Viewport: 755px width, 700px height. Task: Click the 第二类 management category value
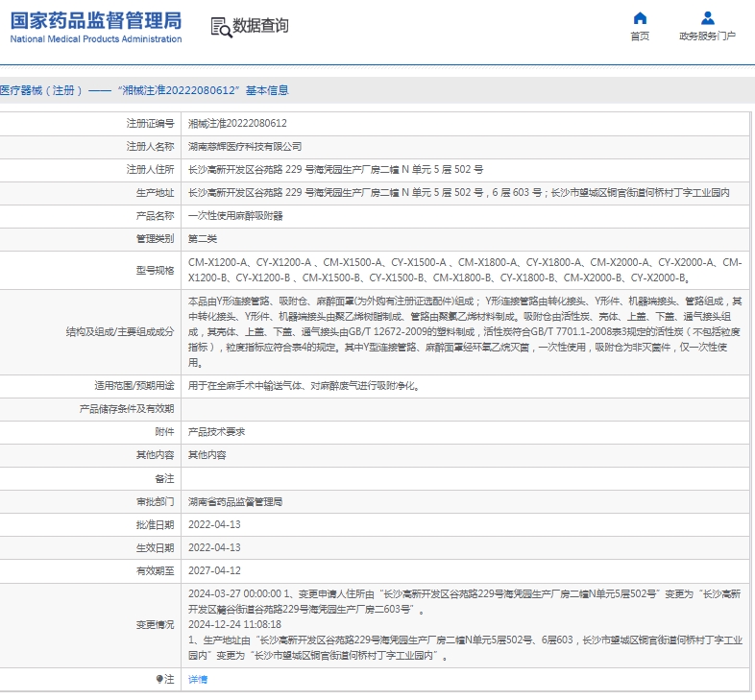203,239
